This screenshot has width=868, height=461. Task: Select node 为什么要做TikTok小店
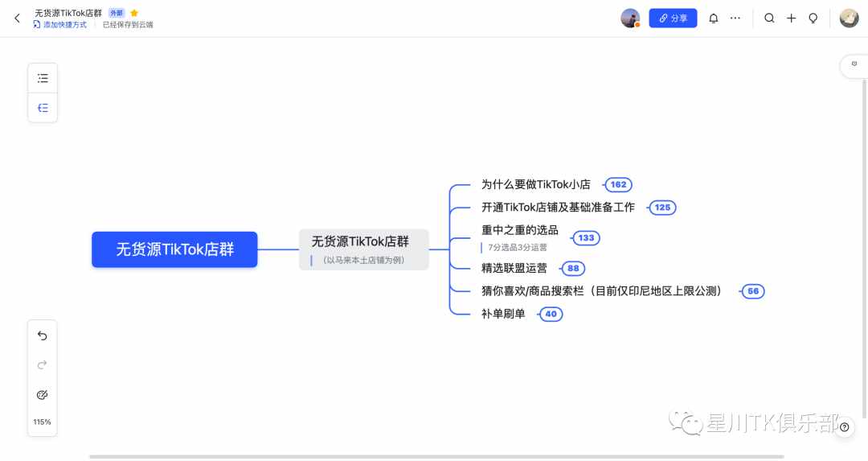coord(536,184)
